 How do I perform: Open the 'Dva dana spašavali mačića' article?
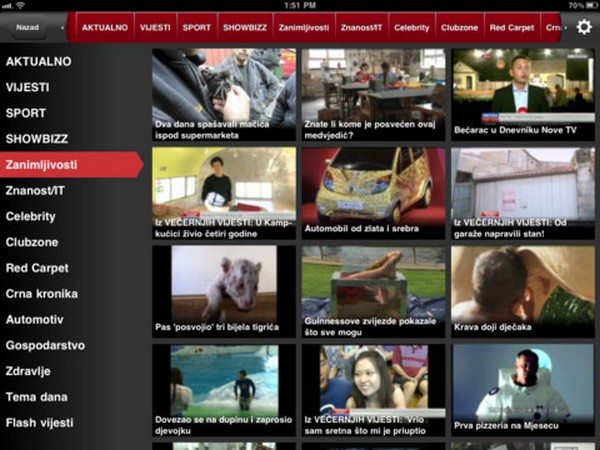pos(224,95)
